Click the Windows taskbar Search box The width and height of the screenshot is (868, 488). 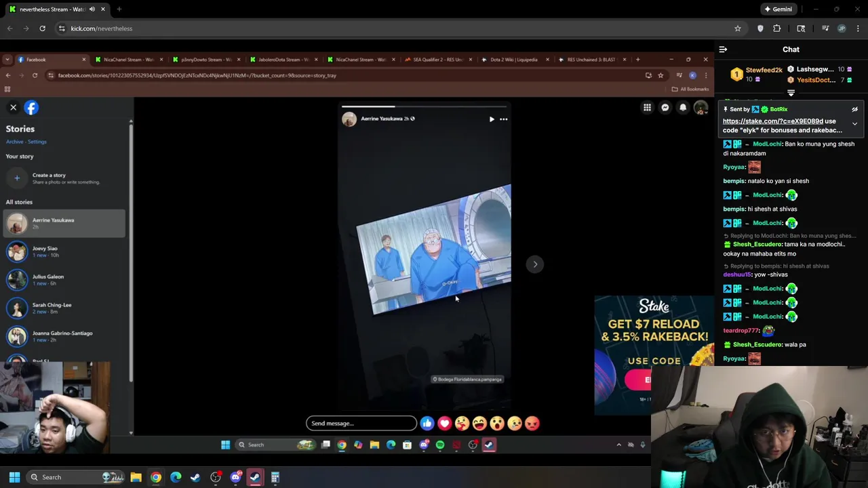coord(75,477)
